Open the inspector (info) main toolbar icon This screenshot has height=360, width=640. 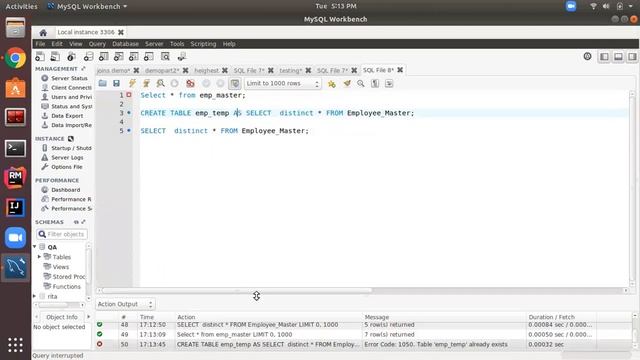[x=71, y=57]
